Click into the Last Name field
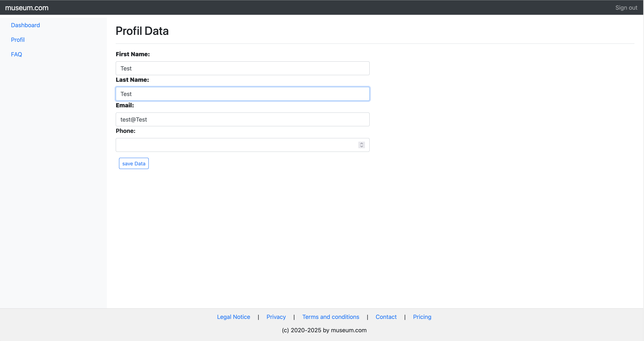 pos(242,94)
